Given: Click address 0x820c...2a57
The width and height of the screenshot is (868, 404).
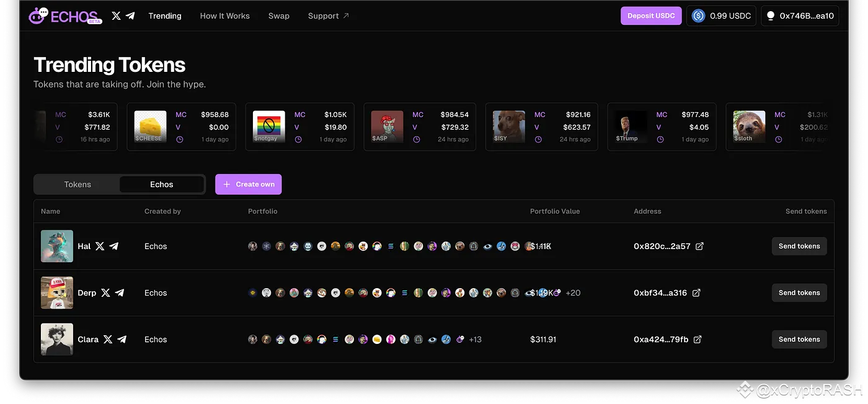Looking at the screenshot, I should [x=662, y=246].
